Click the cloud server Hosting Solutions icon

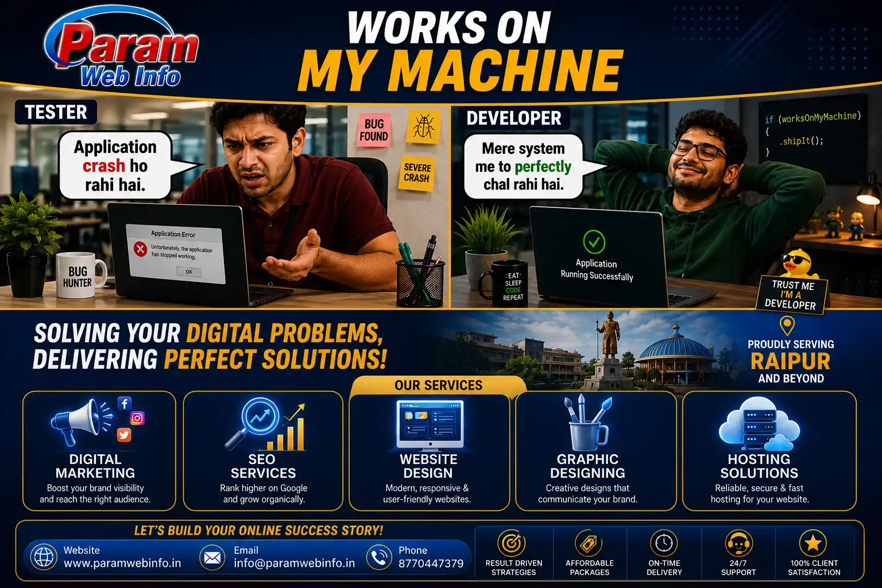(x=759, y=423)
